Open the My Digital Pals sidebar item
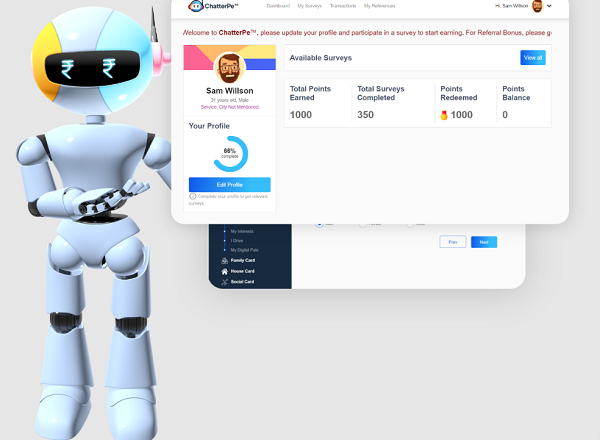 click(x=245, y=249)
